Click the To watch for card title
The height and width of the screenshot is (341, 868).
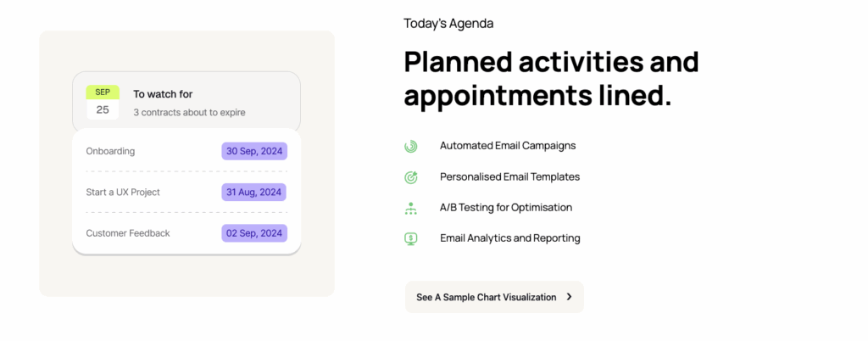pyautogui.click(x=163, y=94)
